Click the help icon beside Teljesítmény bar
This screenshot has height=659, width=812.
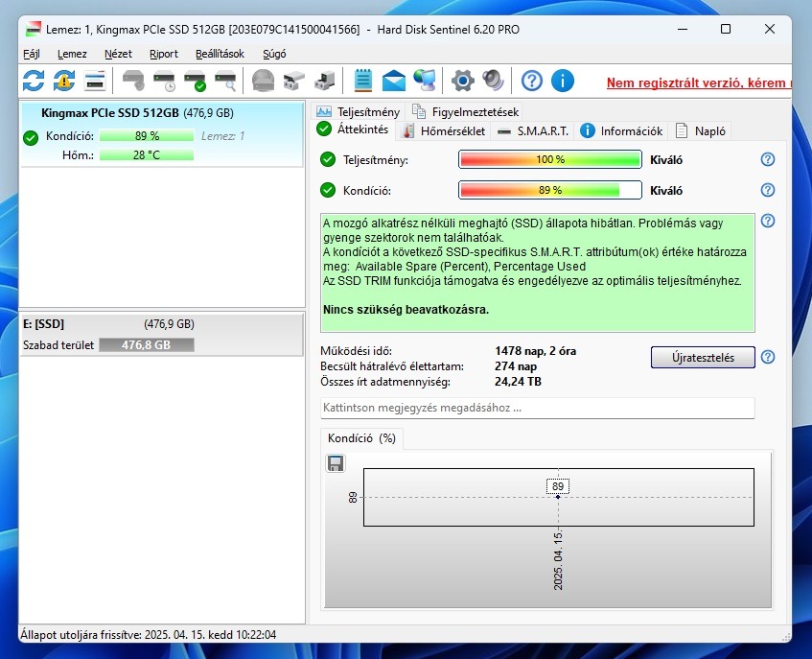point(768,159)
